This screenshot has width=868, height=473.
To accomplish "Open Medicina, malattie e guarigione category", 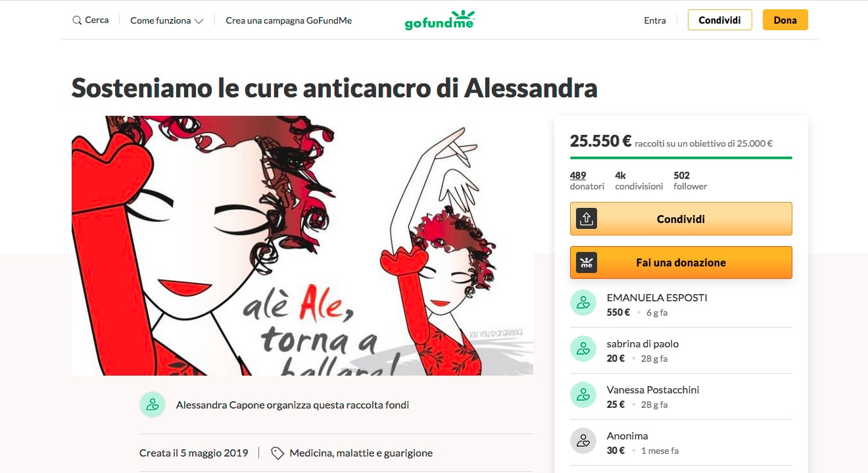I will click(361, 453).
